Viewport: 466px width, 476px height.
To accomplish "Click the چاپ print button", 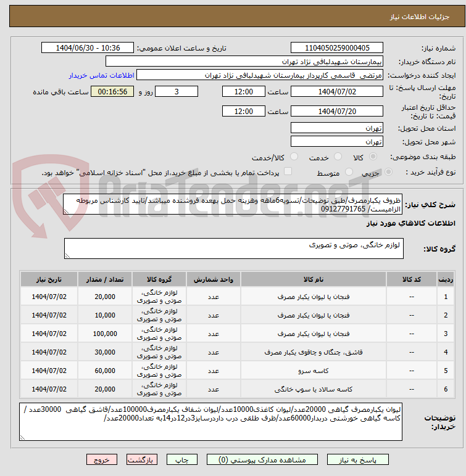I will 182,459.
